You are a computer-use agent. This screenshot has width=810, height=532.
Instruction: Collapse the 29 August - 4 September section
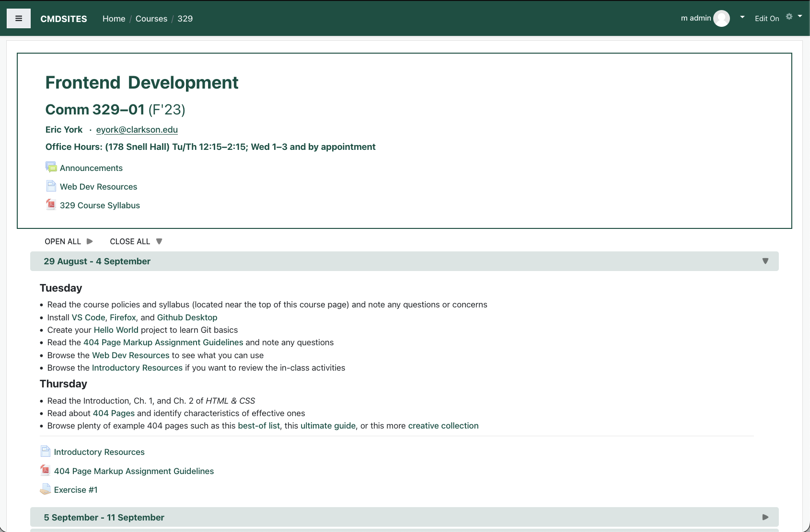click(x=765, y=261)
